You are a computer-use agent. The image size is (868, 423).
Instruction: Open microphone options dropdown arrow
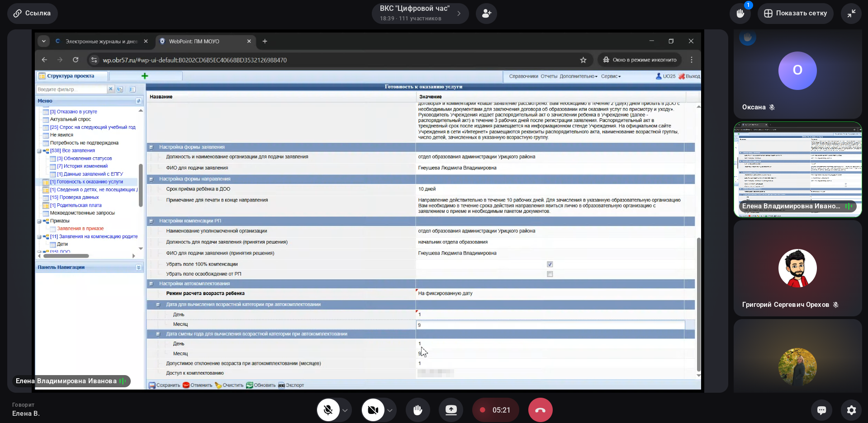pos(345,410)
